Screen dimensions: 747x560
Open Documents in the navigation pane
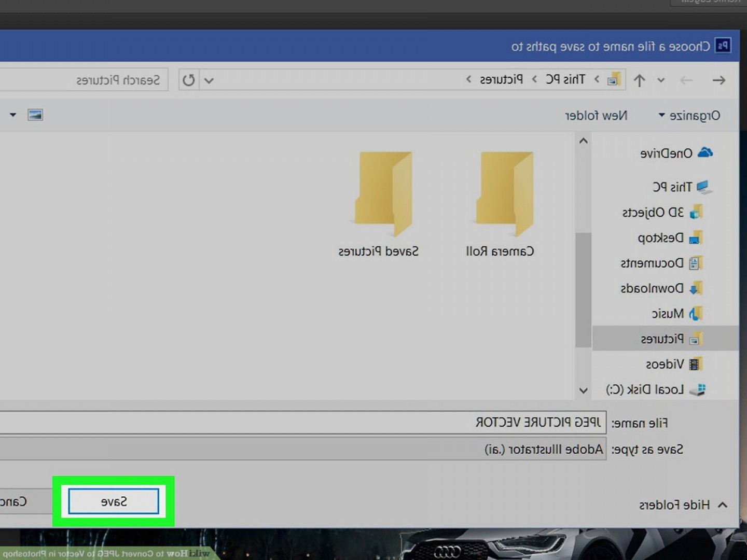click(661, 263)
